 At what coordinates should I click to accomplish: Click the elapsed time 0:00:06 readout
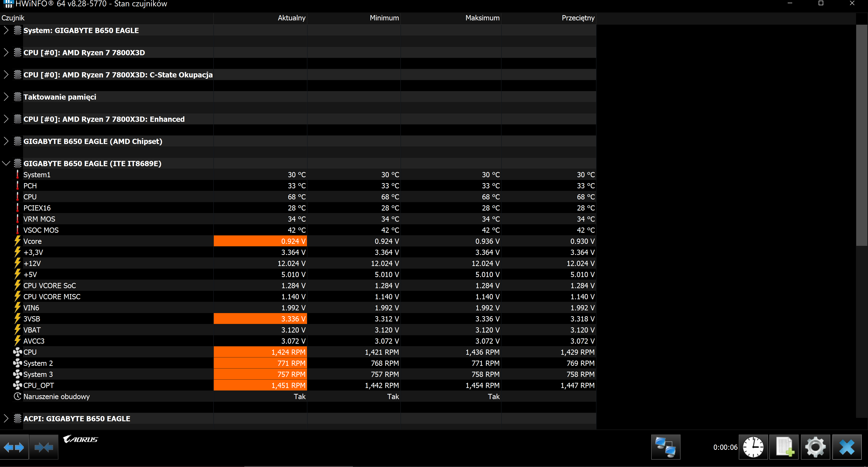tap(725, 447)
